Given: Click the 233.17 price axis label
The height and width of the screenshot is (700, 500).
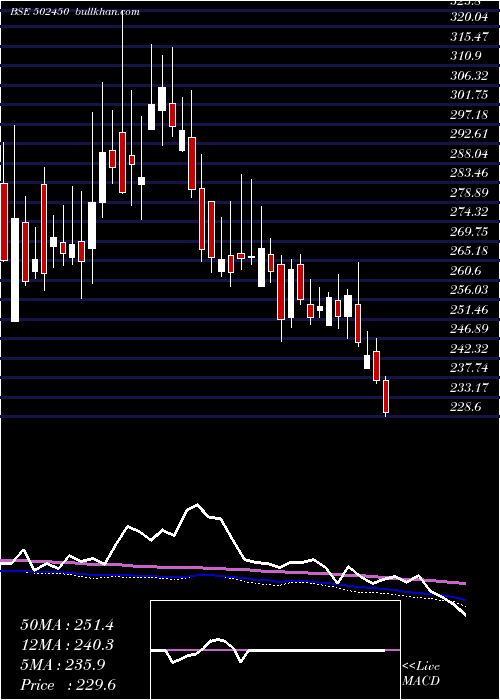Looking at the screenshot, I should click(469, 387).
